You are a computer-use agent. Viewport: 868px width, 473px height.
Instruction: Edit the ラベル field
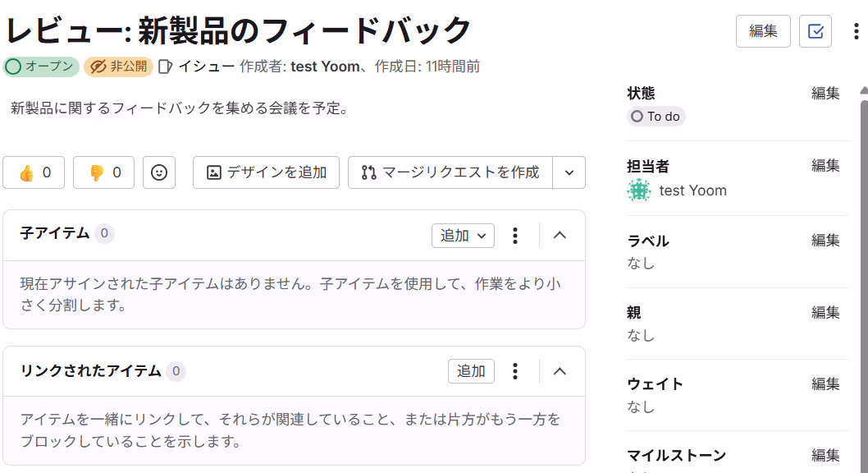pos(825,241)
